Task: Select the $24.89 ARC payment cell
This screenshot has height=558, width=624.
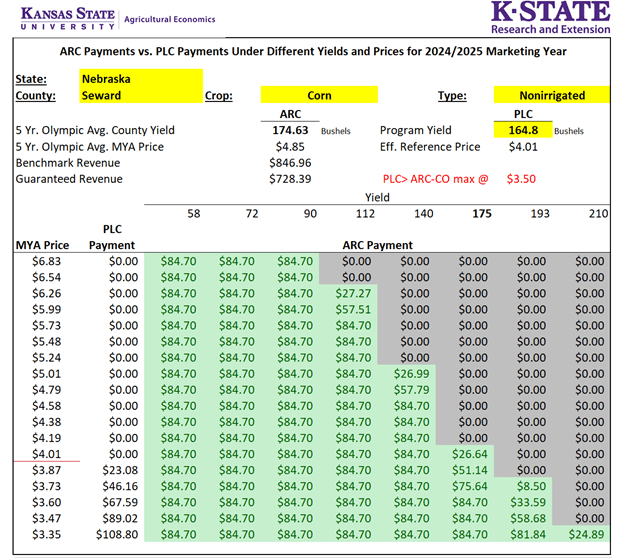Action: click(x=583, y=534)
